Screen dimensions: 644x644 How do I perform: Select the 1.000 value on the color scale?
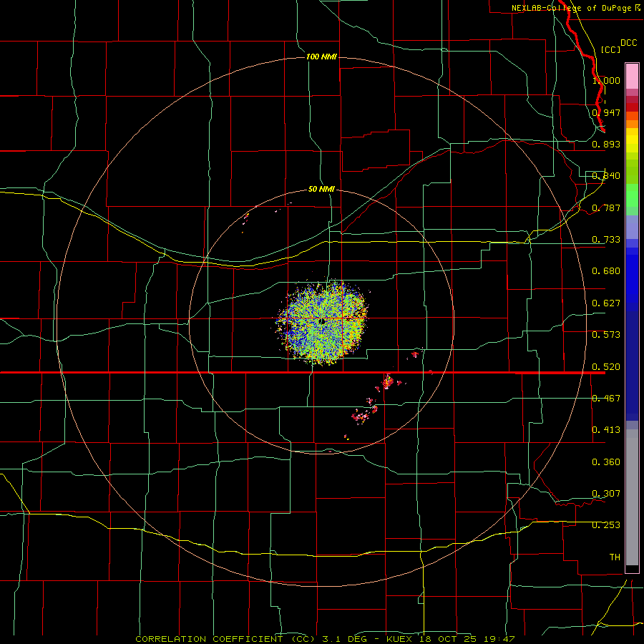point(606,80)
